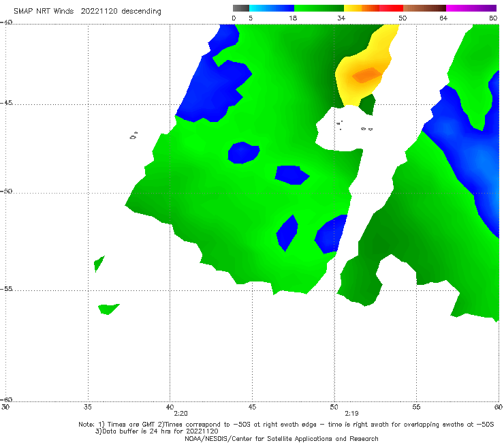Click the orange high-wind core in the map

[366, 75]
